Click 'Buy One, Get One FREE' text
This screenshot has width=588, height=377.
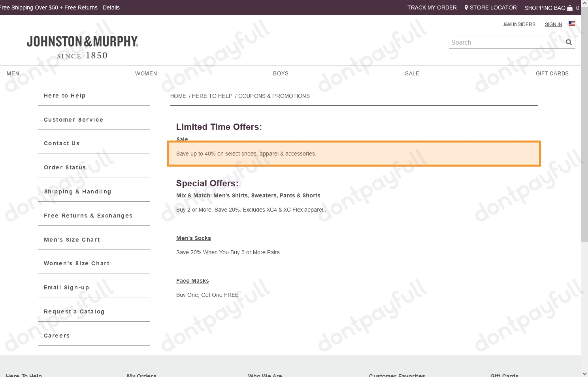[x=207, y=295]
